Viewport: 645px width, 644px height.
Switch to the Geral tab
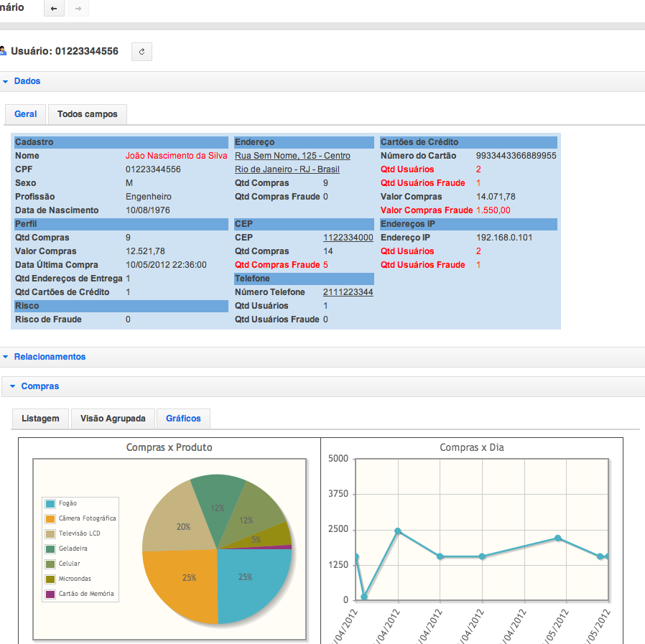26,114
